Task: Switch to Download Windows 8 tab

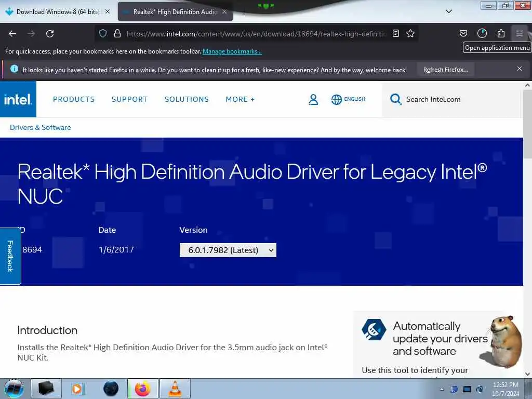Action: [58, 11]
